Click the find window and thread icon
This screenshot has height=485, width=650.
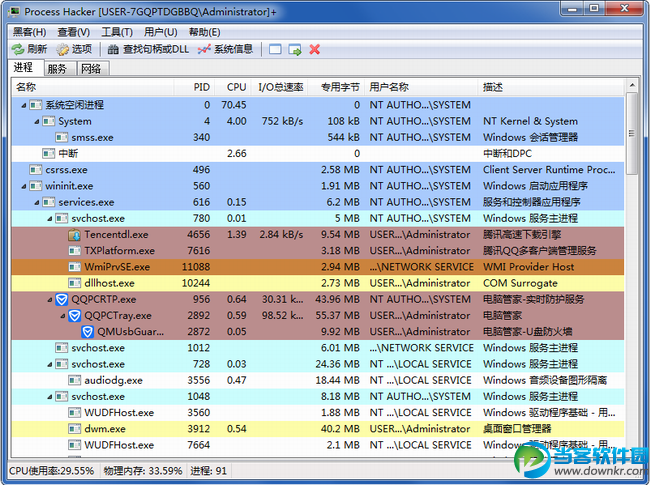tap(295, 50)
